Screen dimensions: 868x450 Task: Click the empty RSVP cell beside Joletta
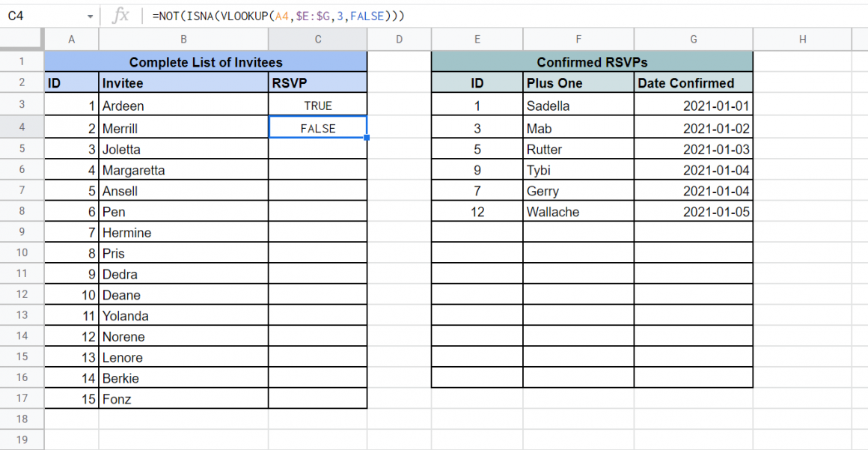(318, 149)
